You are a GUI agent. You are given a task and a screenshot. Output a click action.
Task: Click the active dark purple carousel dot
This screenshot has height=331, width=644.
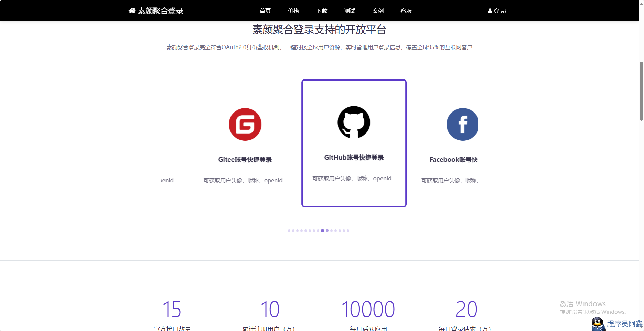(322, 231)
